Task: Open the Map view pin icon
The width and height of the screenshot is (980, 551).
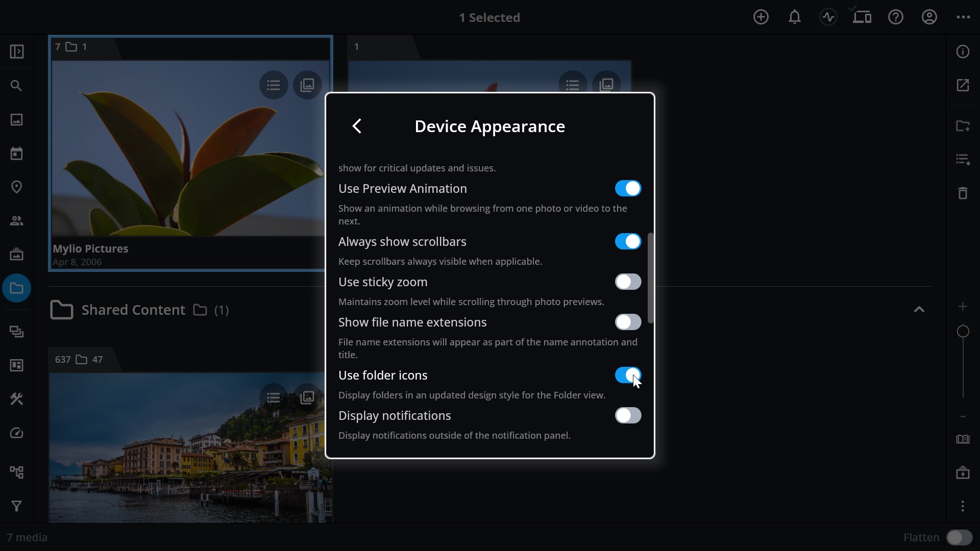Action: (x=16, y=187)
